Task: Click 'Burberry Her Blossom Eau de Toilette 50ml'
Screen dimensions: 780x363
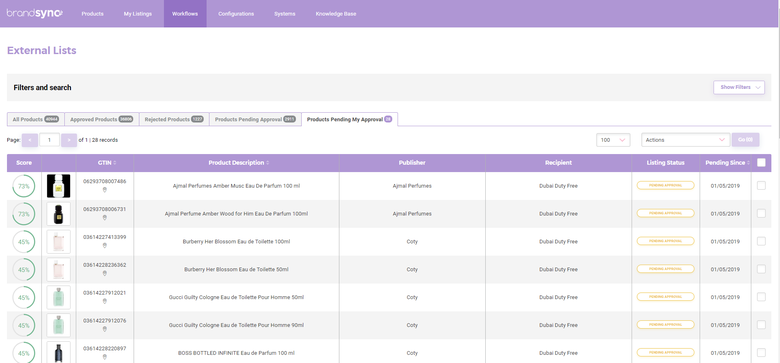Action: pyautogui.click(x=236, y=270)
